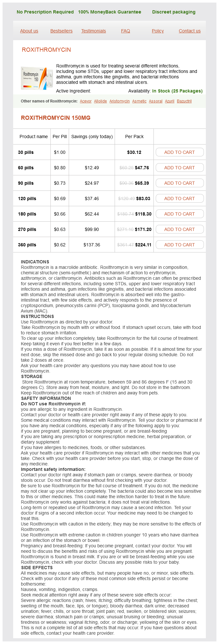Open the Assoral link
This screenshot has width=219, height=644.
point(156,101)
